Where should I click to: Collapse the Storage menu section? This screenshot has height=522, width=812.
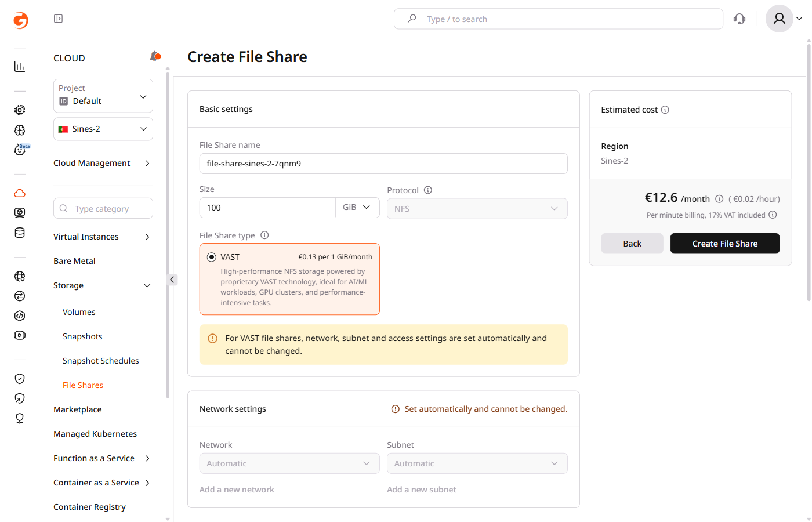coord(147,285)
